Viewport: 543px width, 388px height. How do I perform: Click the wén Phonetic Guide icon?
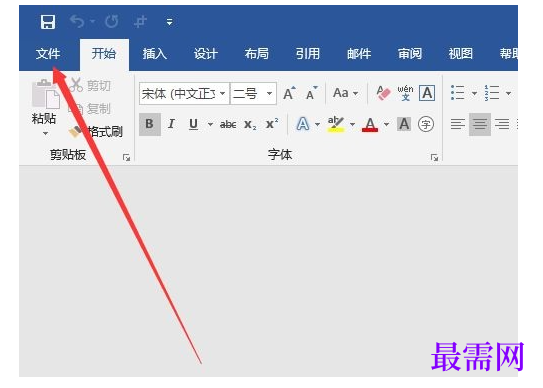405,93
